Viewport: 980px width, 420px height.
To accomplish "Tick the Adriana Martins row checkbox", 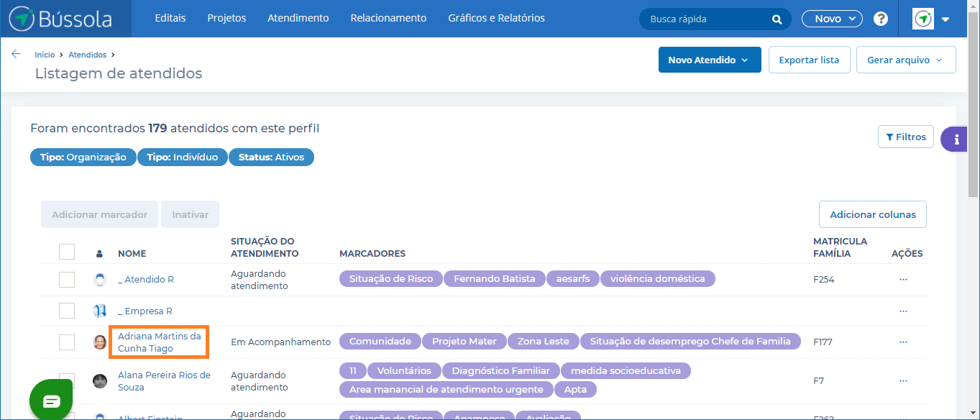I will pyautogui.click(x=67, y=342).
